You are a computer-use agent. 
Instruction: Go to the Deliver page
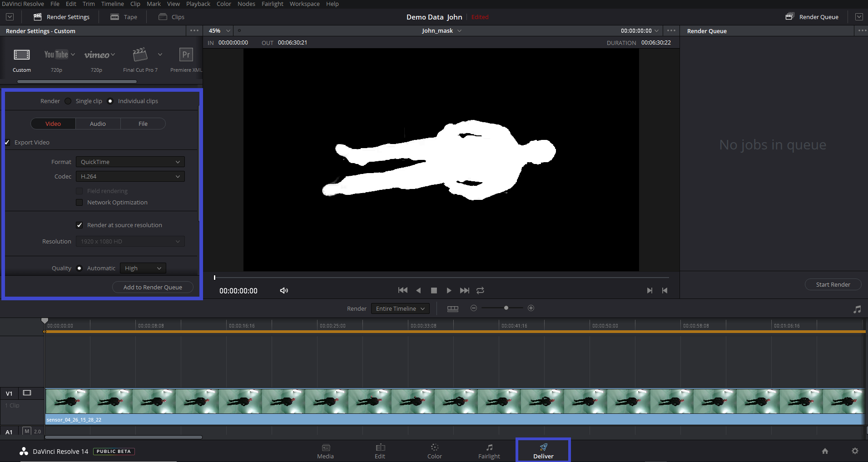pyautogui.click(x=543, y=452)
